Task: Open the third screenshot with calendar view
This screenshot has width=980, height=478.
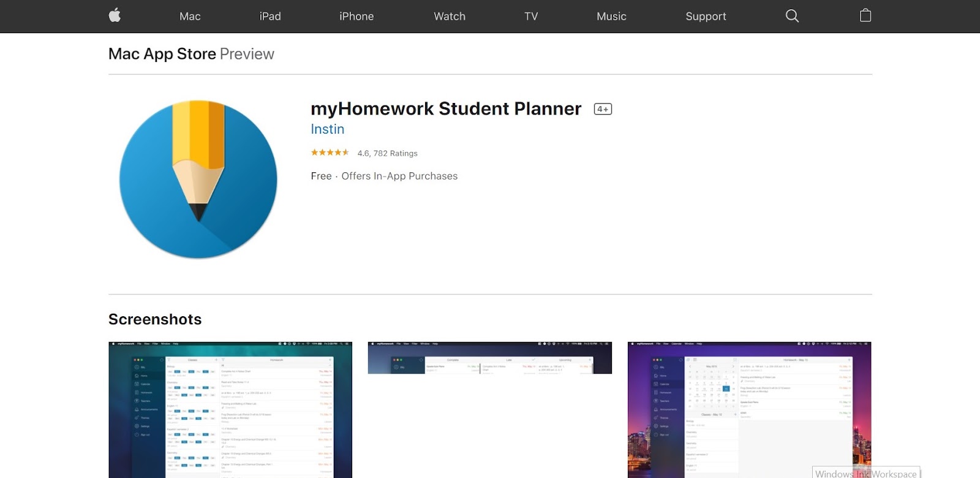Action: (750, 410)
